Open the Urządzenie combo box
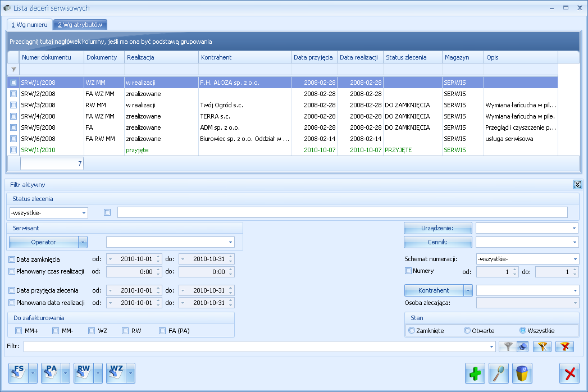 coord(527,228)
